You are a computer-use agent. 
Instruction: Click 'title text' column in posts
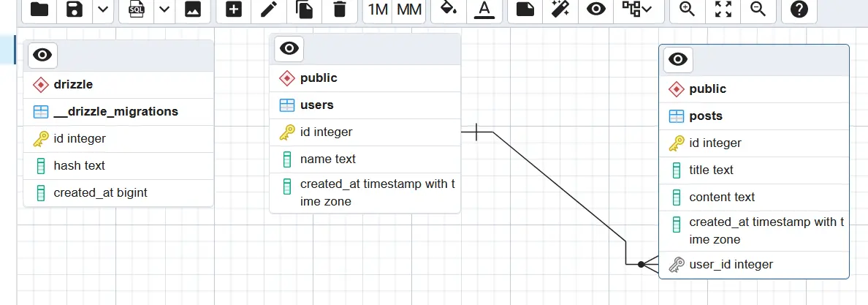point(754,170)
